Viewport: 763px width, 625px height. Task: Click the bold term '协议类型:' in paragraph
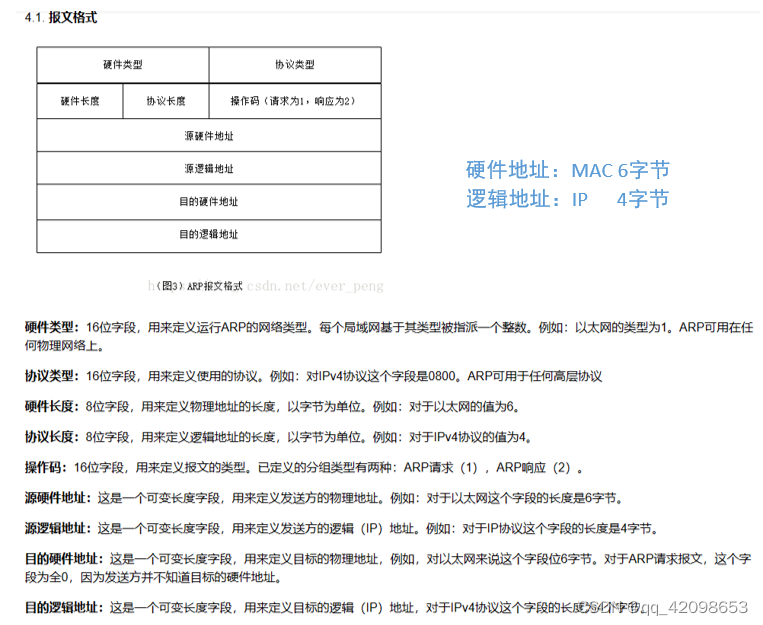[52, 376]
